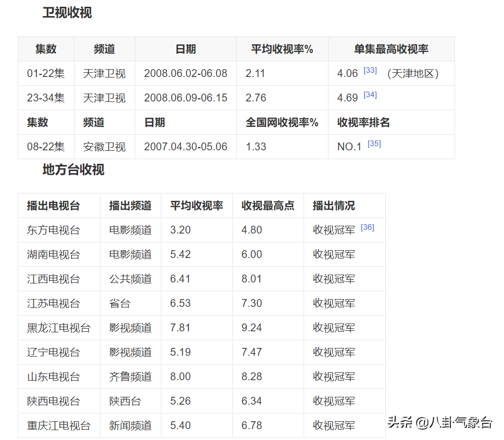Click the 安徽卫视 channel cell

[104, 147]
